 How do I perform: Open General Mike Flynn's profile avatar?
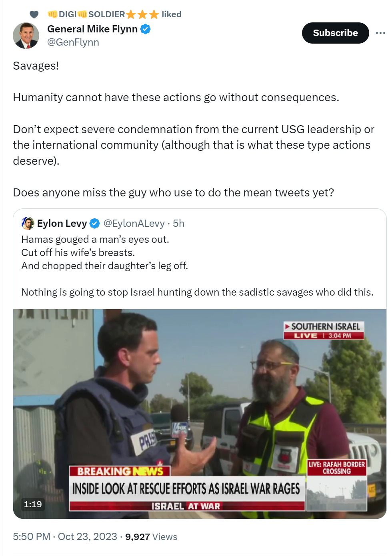26,36
